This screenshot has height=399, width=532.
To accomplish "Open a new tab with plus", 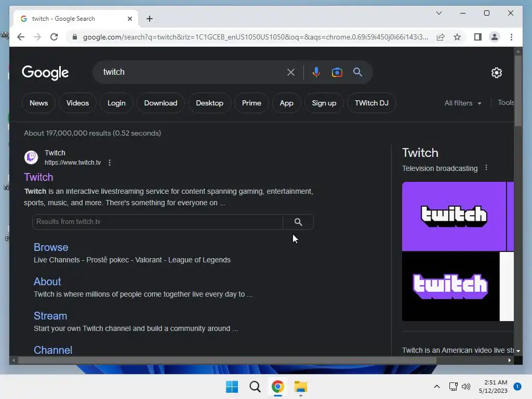I will click(150, 19).
